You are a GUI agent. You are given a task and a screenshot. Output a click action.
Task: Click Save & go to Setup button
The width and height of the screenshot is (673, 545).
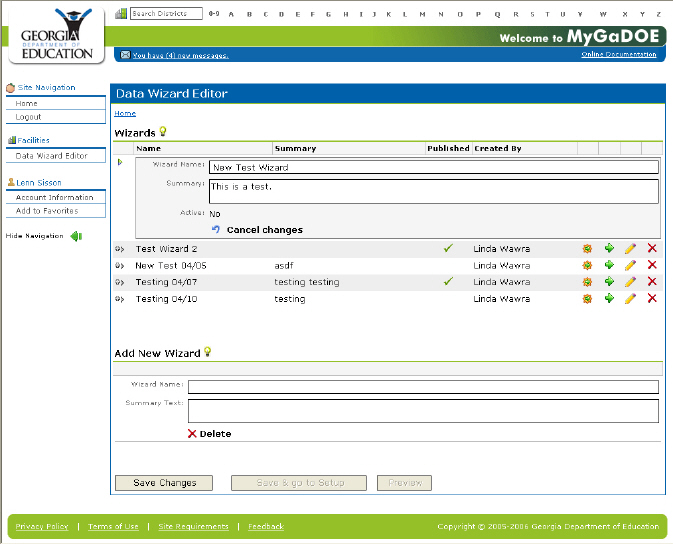click(299, 483)
